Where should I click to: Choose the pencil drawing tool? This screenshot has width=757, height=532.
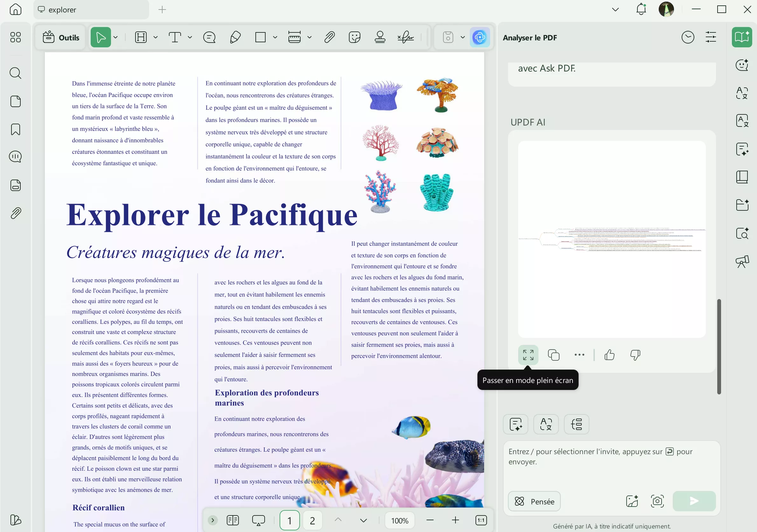tap(235, 37)
